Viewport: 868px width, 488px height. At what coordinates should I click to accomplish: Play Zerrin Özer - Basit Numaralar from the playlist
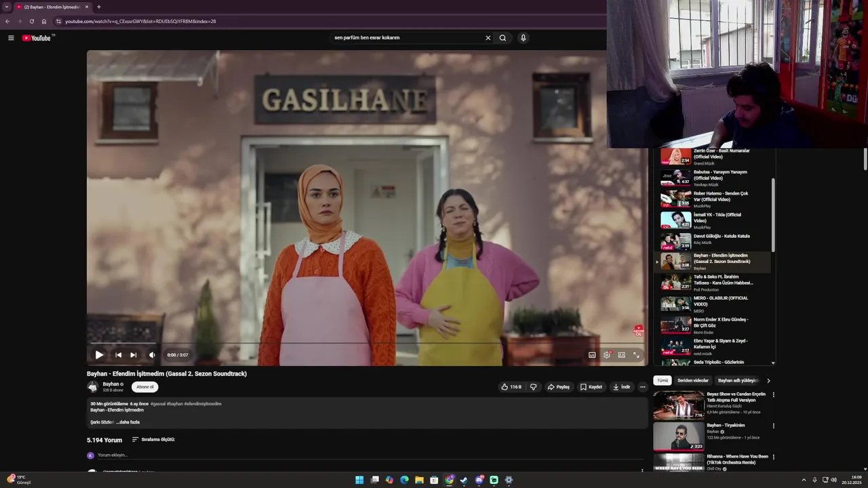click(712, 157)
